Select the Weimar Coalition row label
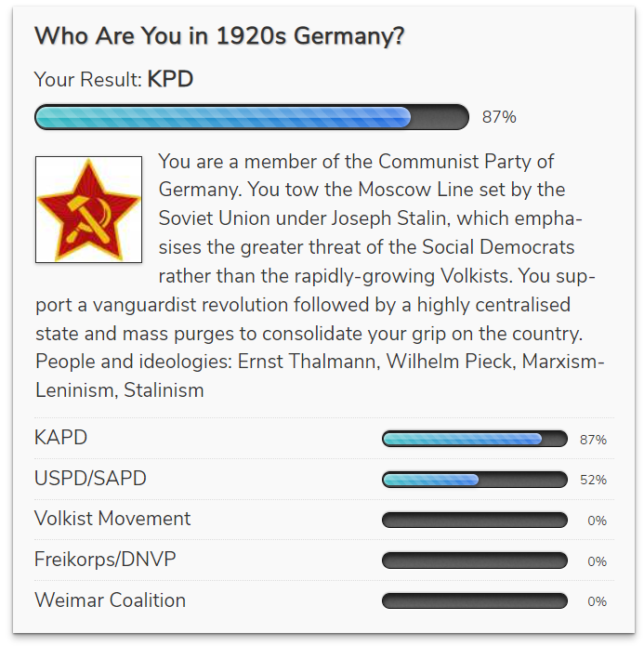 click(110, 600)
